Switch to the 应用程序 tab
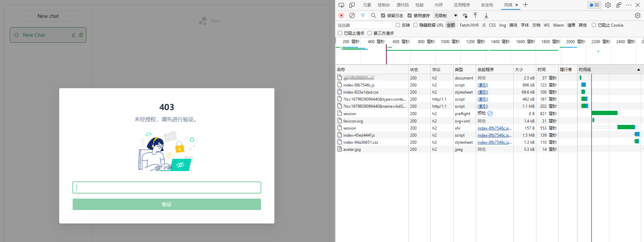The image size is (644, 242). point(462,5)
